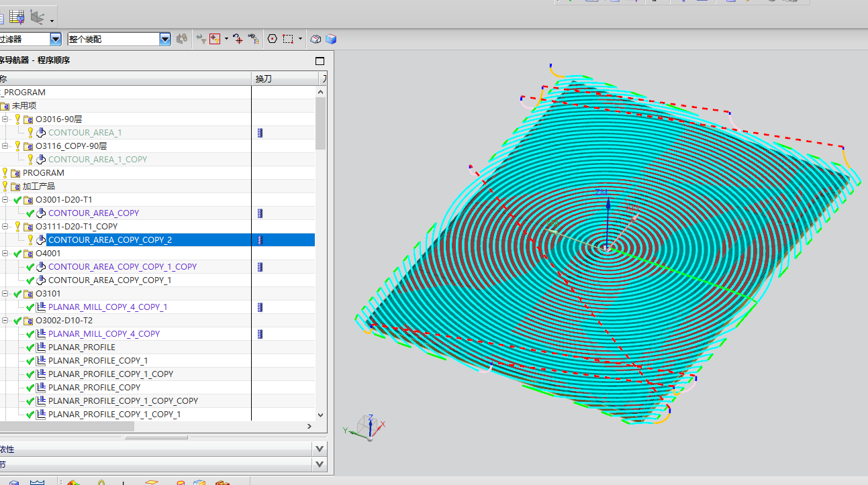Click the polygon circle selection icon
This screenshot has height=485, width=868.
tap(272, 39)
